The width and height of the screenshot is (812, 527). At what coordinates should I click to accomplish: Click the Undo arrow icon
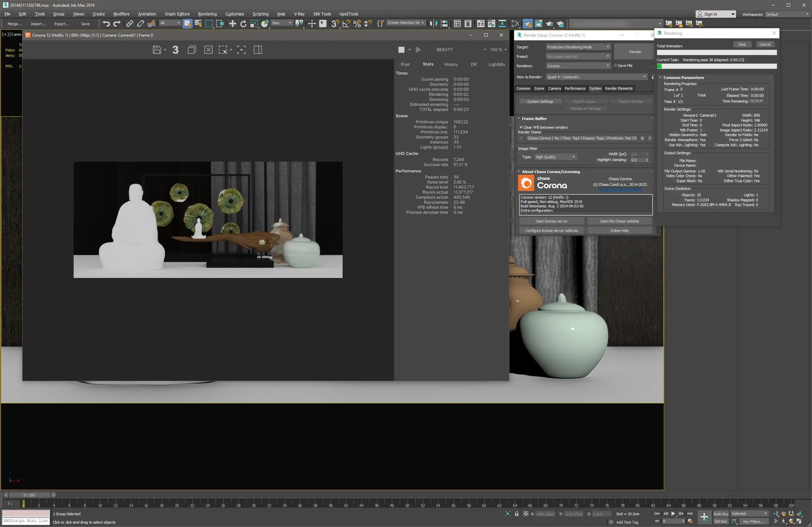(x=106, y=24)
